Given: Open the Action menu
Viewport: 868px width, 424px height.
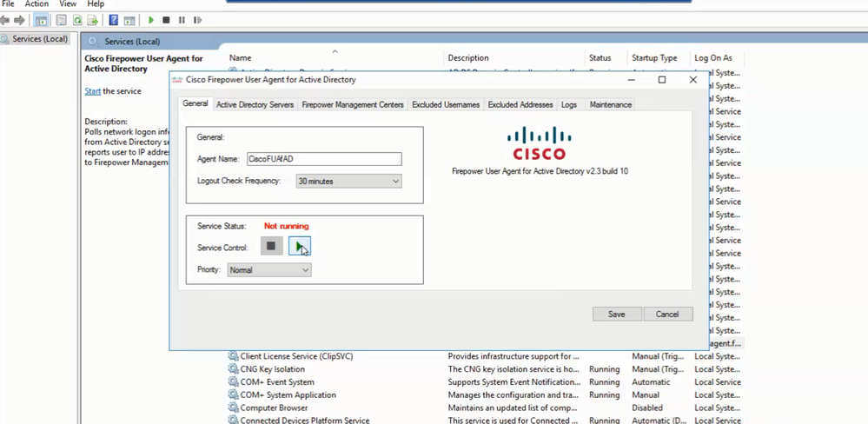Looking at the screenshot, I should pyautogui.click(x=36, y=3).
